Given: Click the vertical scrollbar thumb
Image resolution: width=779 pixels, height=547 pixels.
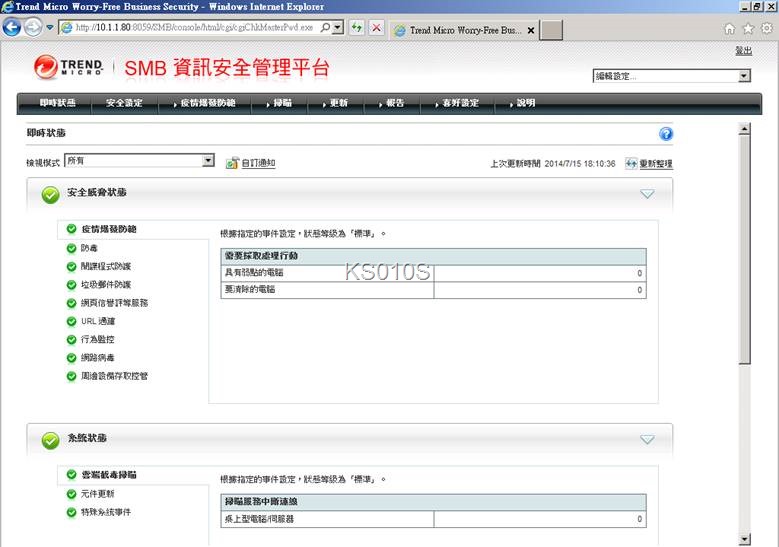Looking at the screenshot, I should 744,250.
